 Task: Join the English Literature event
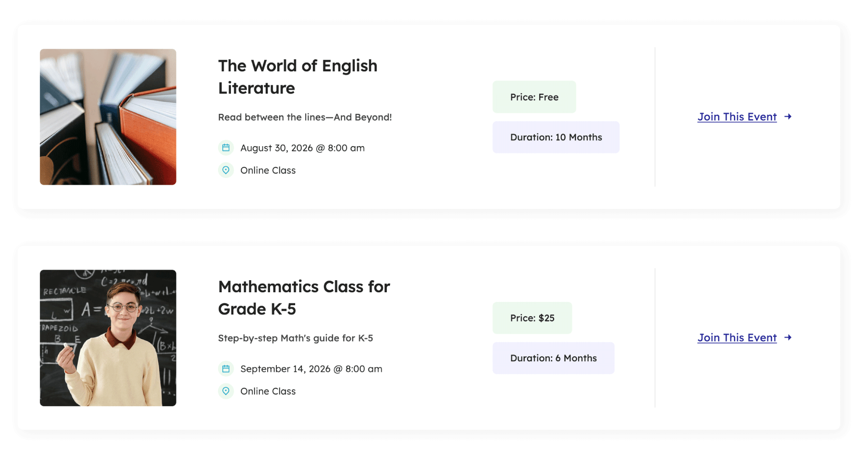[737, 117]
